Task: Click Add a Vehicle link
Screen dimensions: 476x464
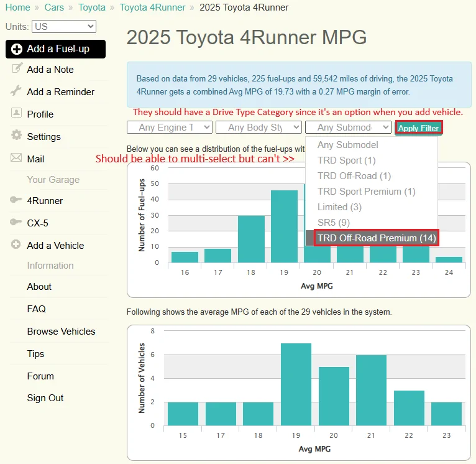Action: coord(55,246)
